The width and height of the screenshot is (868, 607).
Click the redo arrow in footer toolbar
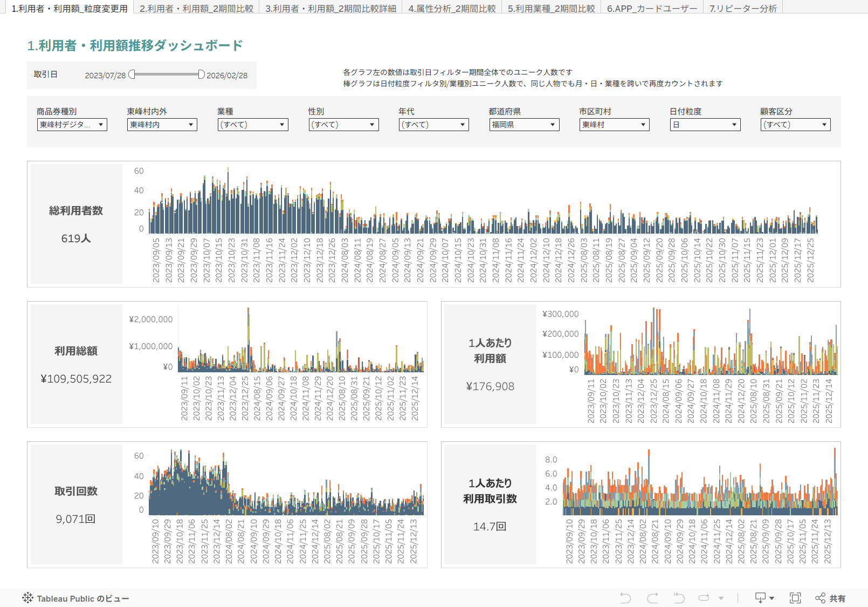pyautogui.click(x=652, y=598)
